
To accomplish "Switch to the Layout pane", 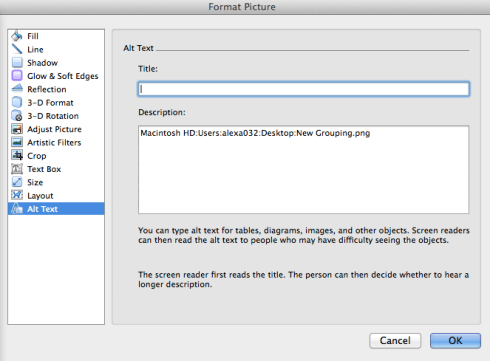I will (56, 196).
